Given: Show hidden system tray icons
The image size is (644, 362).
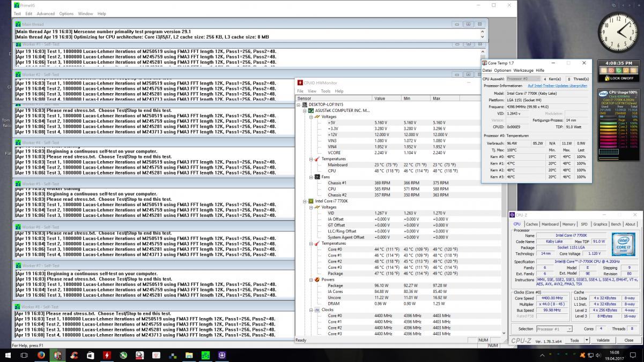Looking at the screenshot, I should (542, 355).
